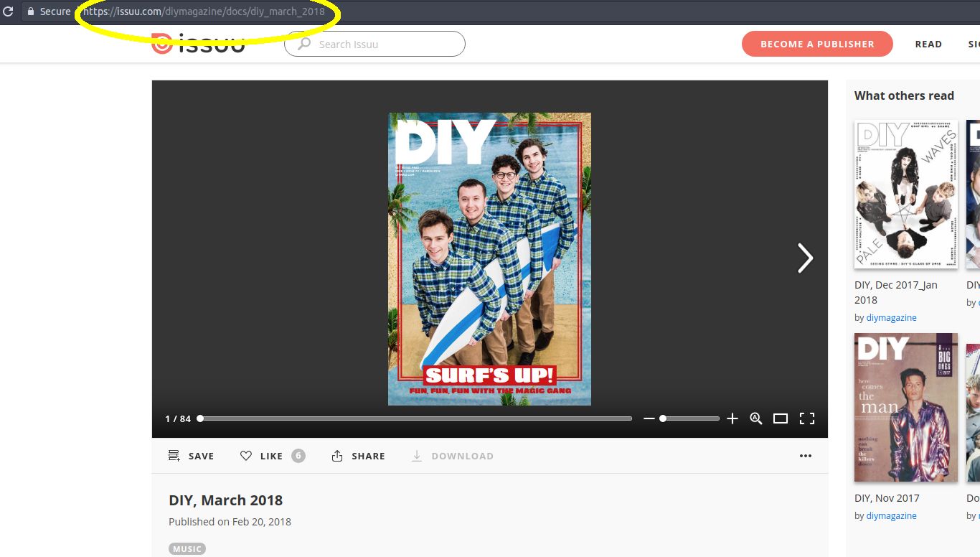Click diymagazine link under Dec 2017 issue
980x557 pixels.
tap(891, 317)
